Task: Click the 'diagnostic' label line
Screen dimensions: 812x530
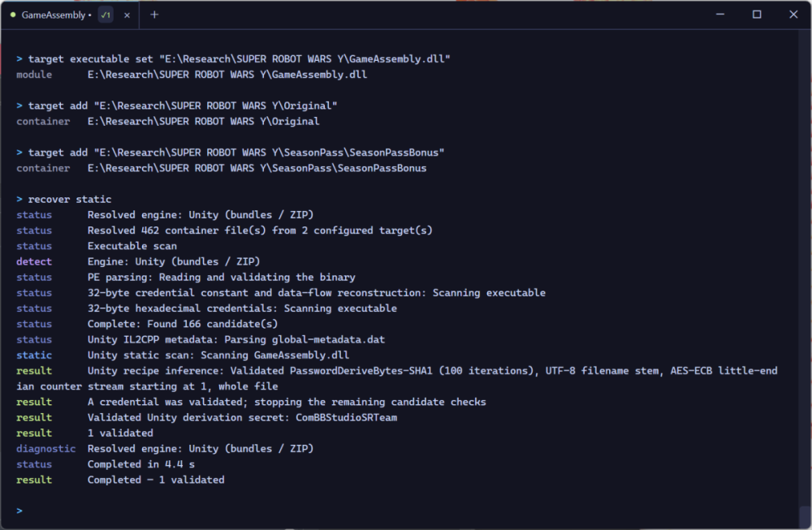Action: tap(165, 449)
